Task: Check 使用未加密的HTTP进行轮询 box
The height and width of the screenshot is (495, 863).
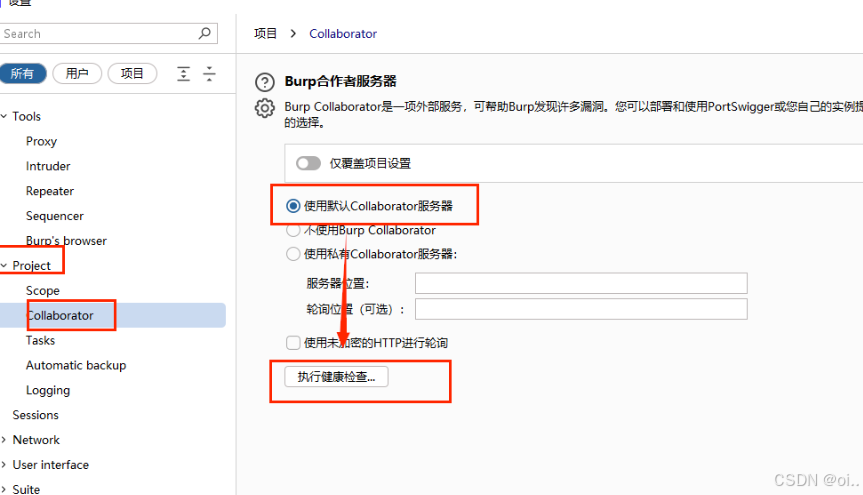Action: coord(293,342)
